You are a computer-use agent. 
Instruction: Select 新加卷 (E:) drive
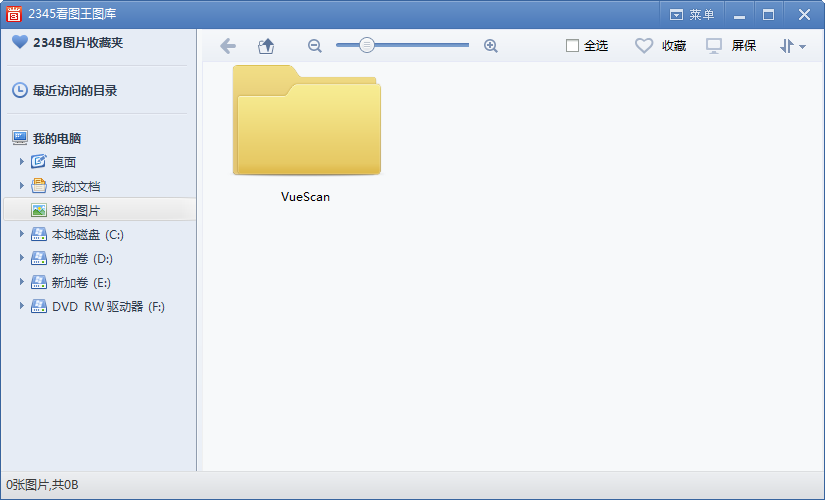point(81,283)
